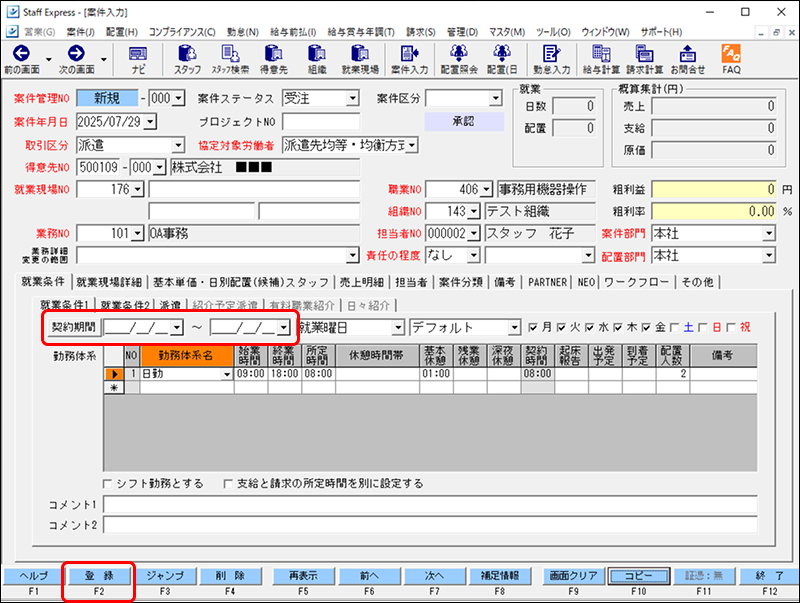This screenshot has height=603, width=800.
Task: Switch to the 売上明細 tab
Action: pos(362,282)
